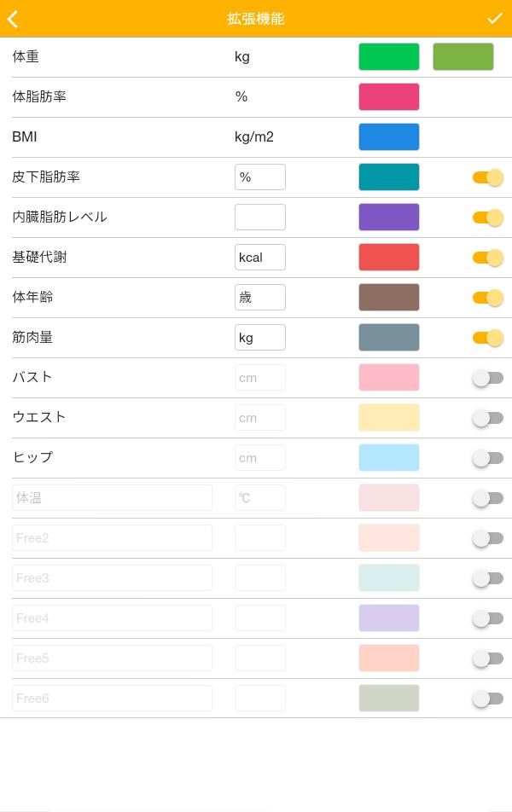Screen dimensions: 512x812
Task: Open the 体重 bright green color swatch
Action: (388, 56)
